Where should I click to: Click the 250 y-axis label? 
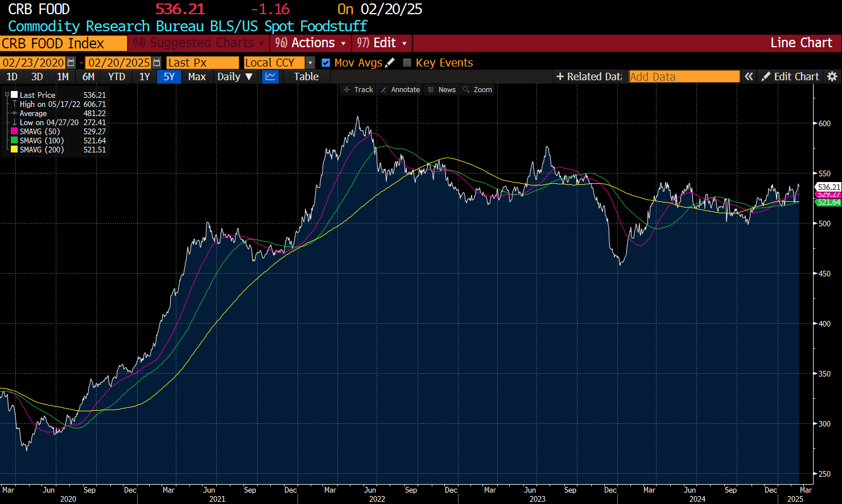point(824,474)
